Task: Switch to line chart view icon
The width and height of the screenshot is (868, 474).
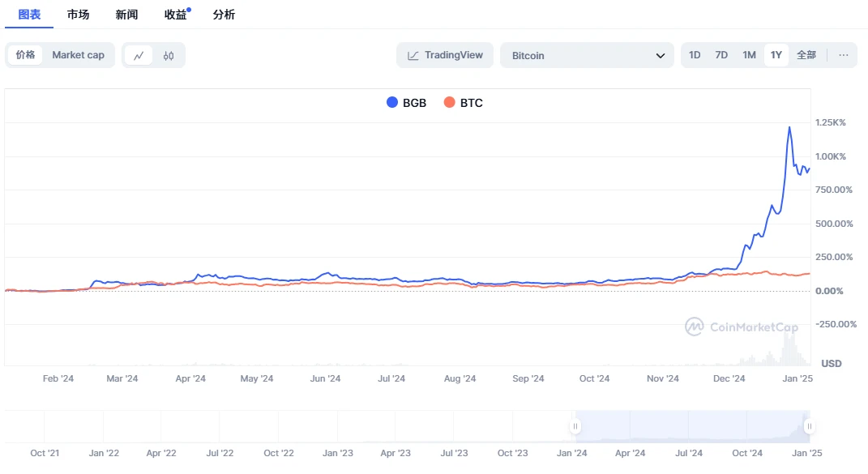Action: pos(139,55)
